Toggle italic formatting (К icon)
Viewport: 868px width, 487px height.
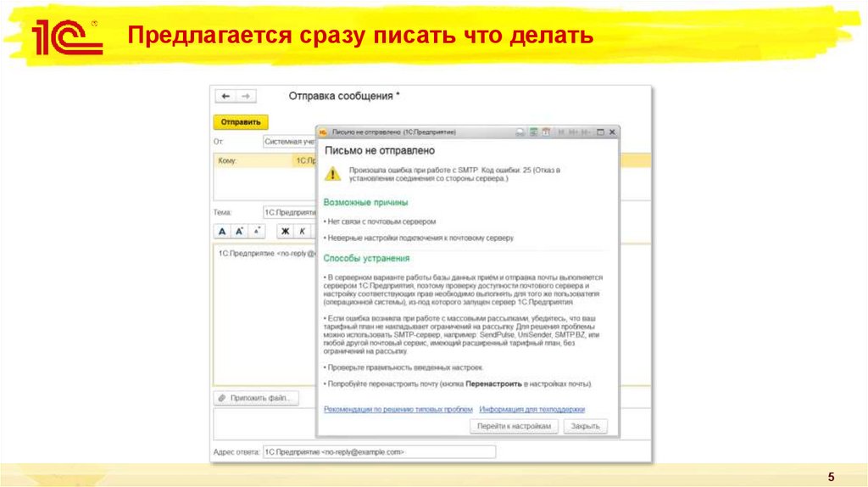coord(303,232)
